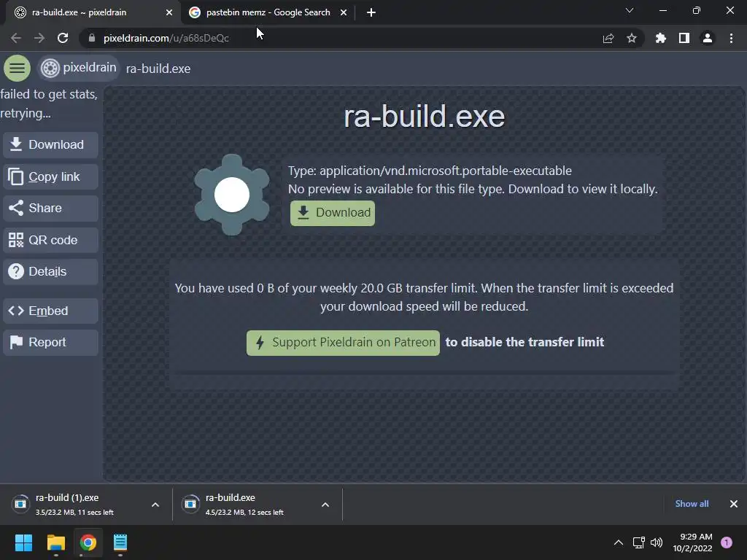Screen dimensions: 747x560
Task: Report this file
Action: (x=50, y=343)
